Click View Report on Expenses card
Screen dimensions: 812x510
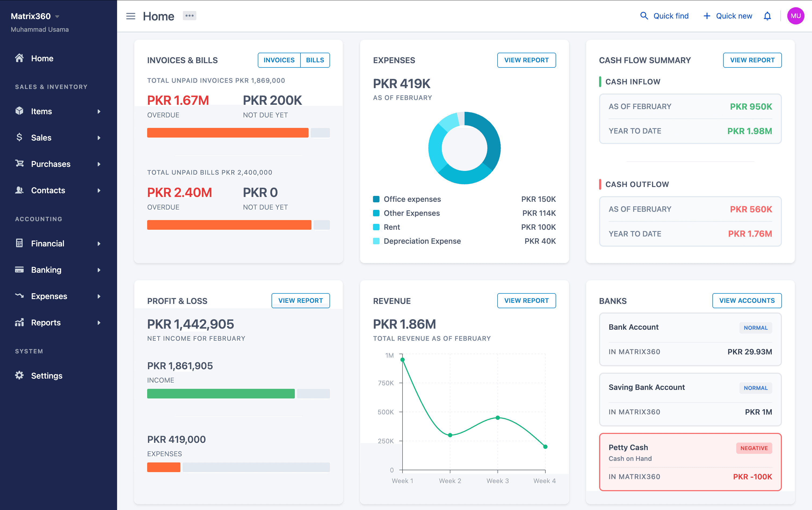[526, 60]
